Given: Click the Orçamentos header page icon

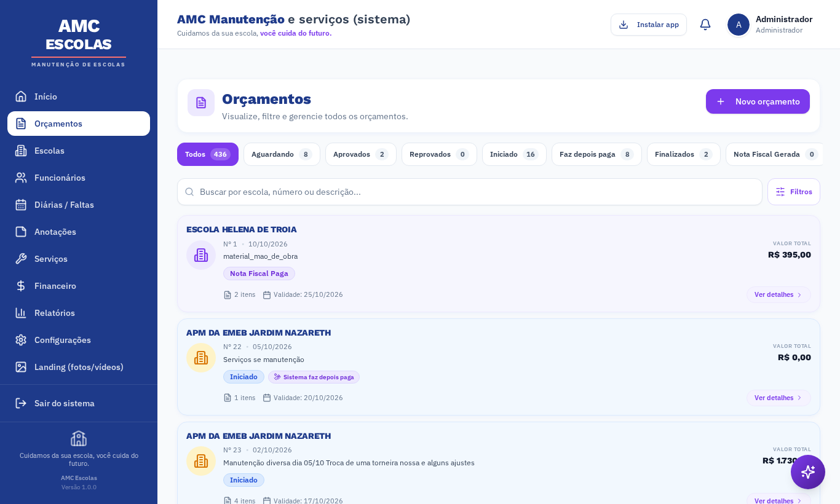Looking at the screenshot, I should pos(201,103).
